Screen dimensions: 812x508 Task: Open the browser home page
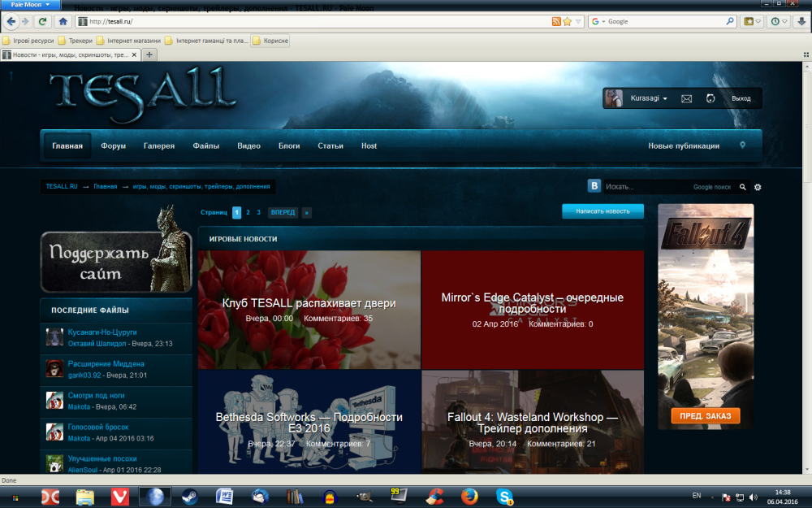tap(63, 21)
